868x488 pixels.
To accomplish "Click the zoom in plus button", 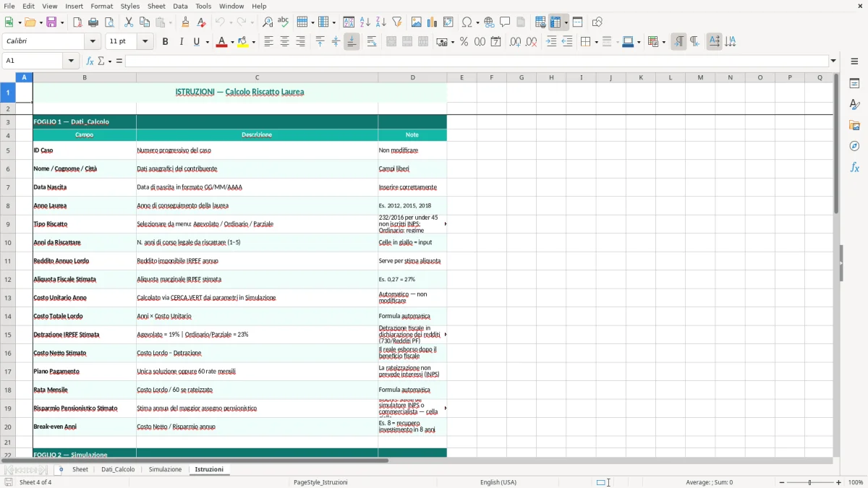I will click(x=839, y=482).
